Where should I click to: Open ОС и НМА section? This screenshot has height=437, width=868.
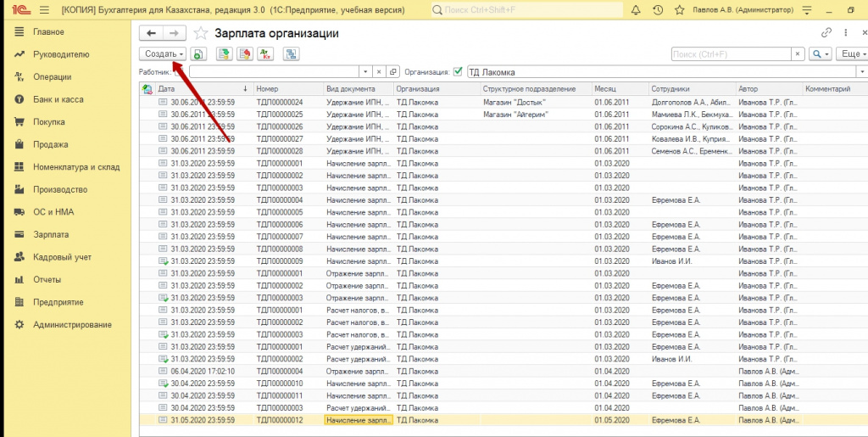click(53, 211)
